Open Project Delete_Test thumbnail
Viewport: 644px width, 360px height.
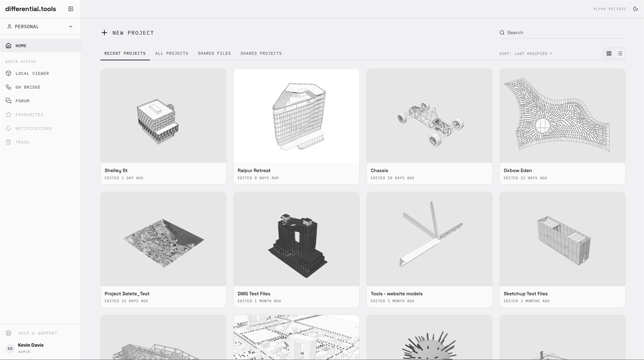pyautogui.click(x=163, y=239)
